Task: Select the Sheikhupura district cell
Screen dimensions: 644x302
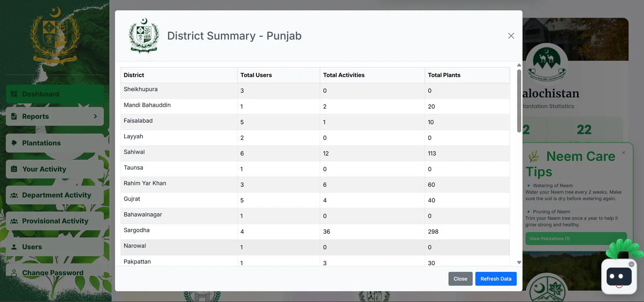Action: coord(179,91)
